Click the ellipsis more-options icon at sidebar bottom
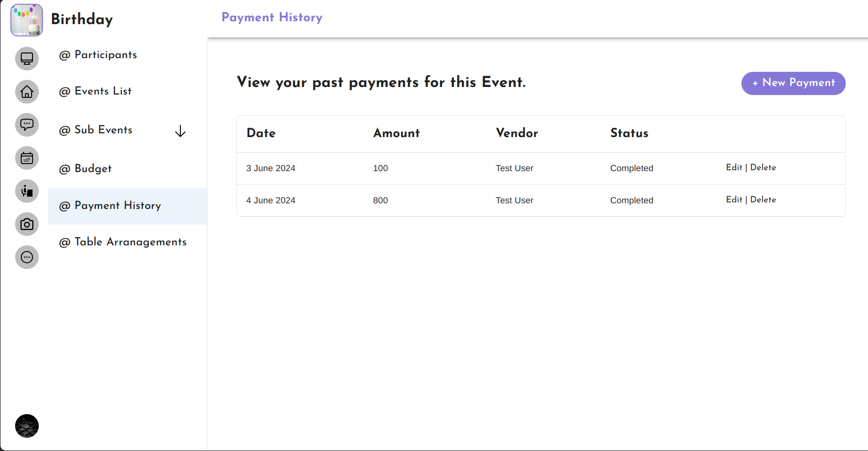The height and width of the screenshot is (451, 868). coord(27,257)
